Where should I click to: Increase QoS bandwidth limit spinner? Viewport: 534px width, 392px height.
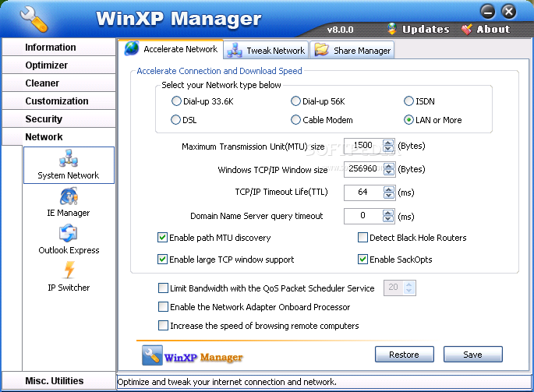409,284
